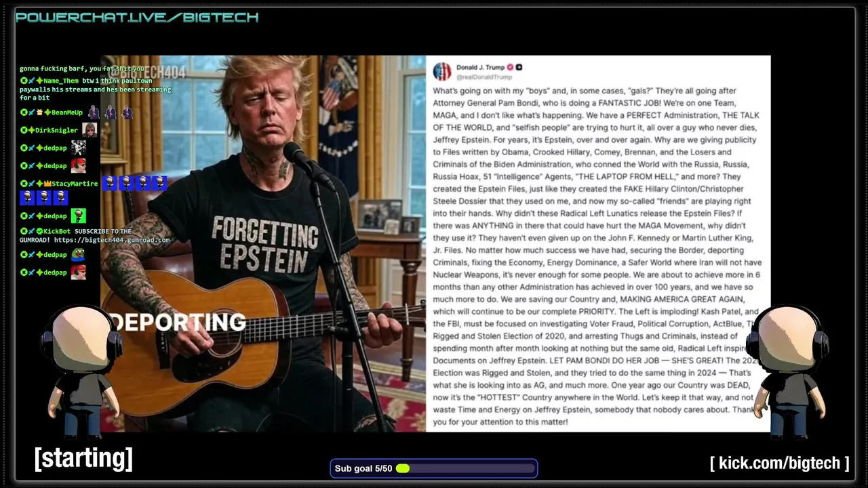Click the green emote beside dedpap's message
Image resolution: width=868 pixels, height=488 pixels.
[x=79, y=216]
